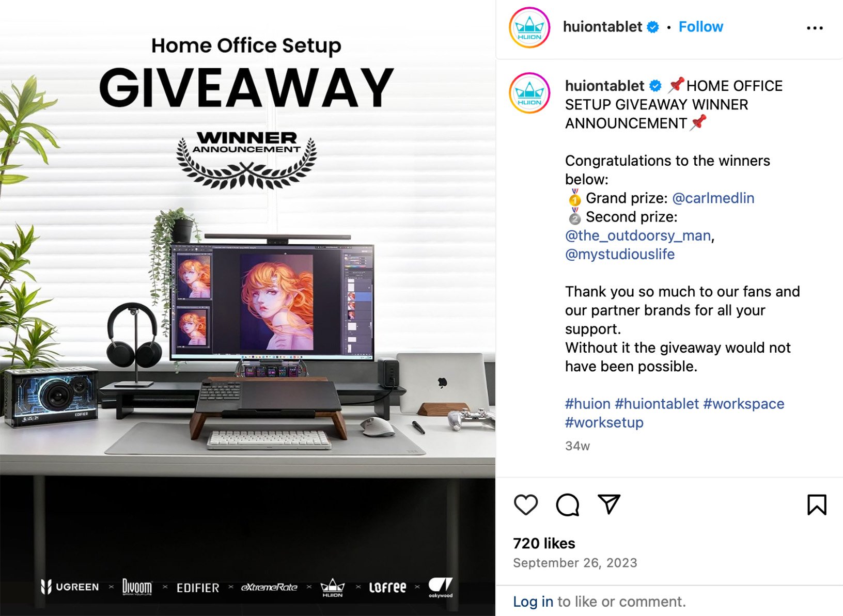Screen dimensions: 843x616
Task: Like the post with the heart icon
Action: tap(526, 504)
